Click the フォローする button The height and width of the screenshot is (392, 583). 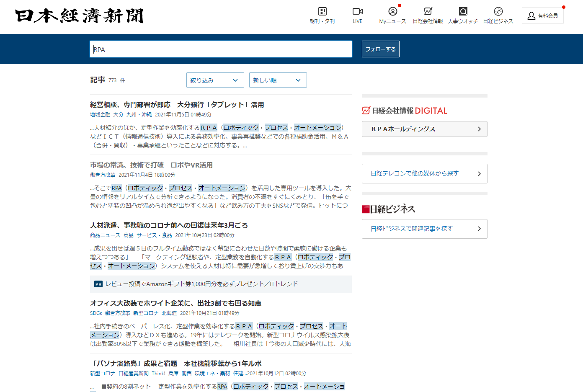pos(381,49)
